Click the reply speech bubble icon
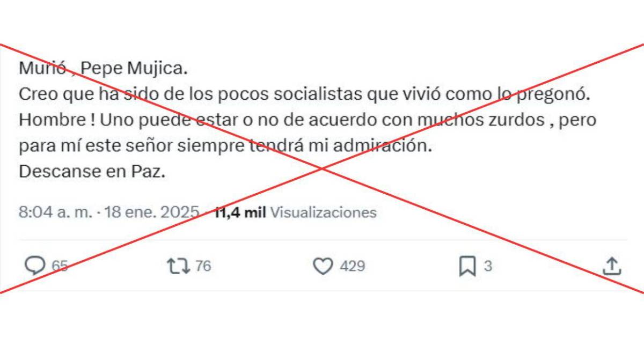The height and width of the screenshot is (338, 644). [x=35, y=266]
